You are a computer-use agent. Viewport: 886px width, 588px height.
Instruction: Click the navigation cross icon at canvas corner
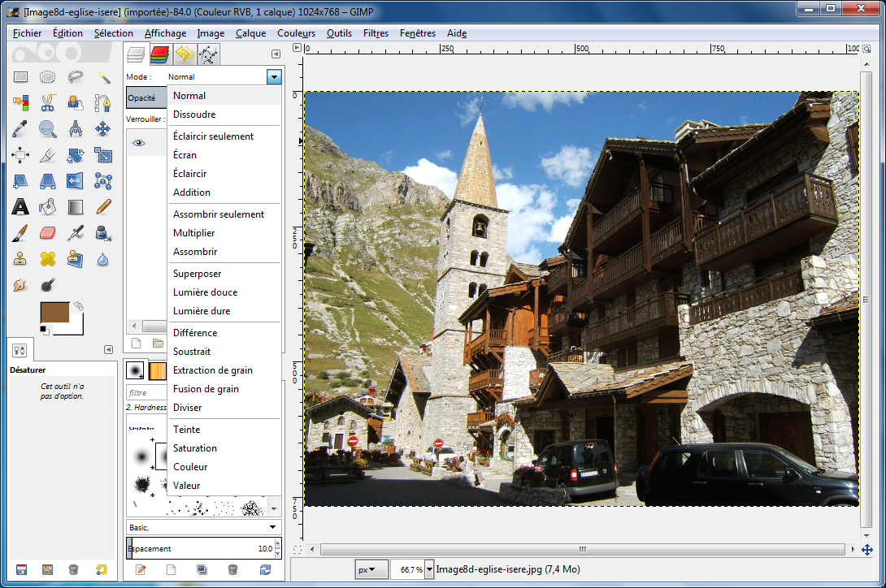pos(866,550)
